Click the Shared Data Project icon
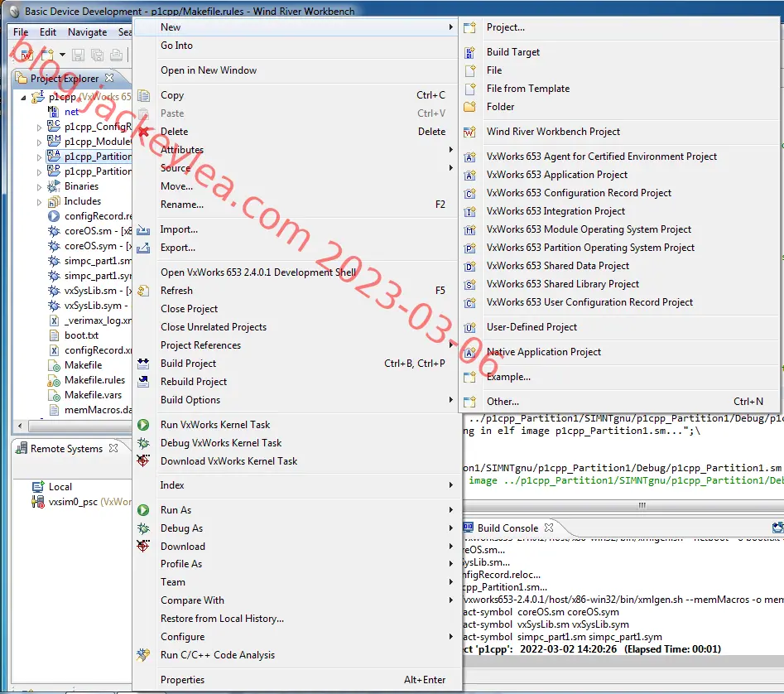The height and width of the screenshot is (694, 784). [x=469, y=266]
